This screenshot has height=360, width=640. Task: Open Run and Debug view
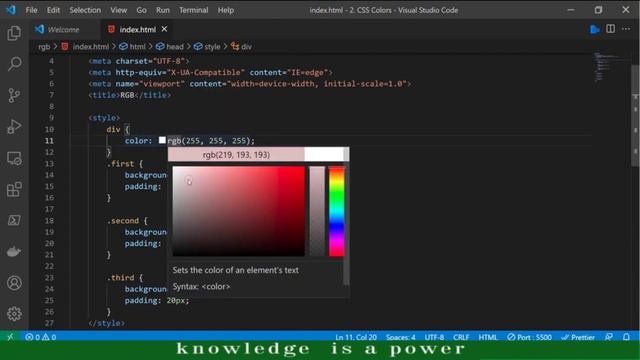point(14,127)
